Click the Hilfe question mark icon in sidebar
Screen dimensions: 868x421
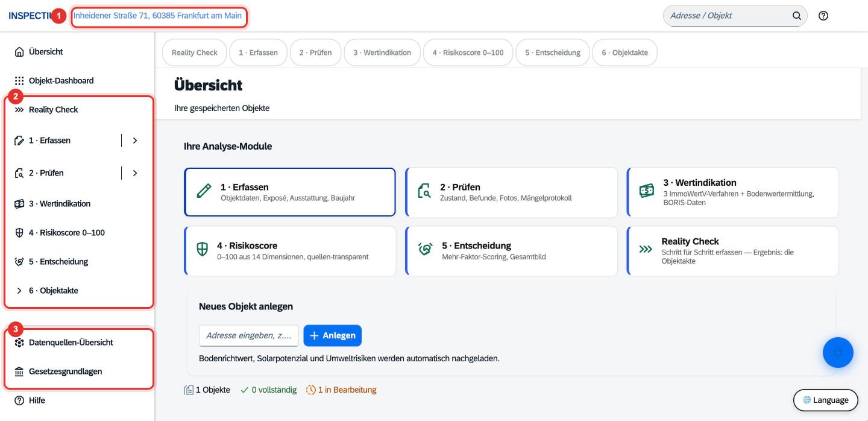tap(19, 400)
